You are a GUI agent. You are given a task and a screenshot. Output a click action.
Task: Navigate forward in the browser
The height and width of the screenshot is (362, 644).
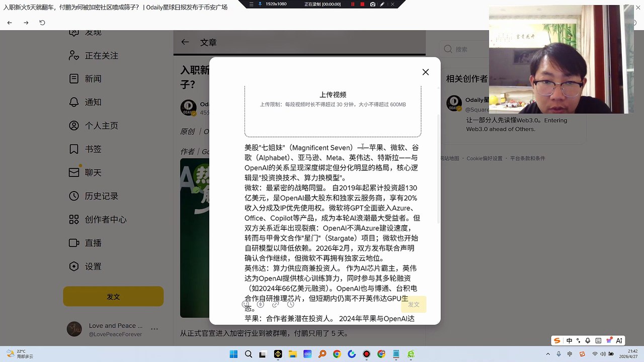(x=26, y=23)
